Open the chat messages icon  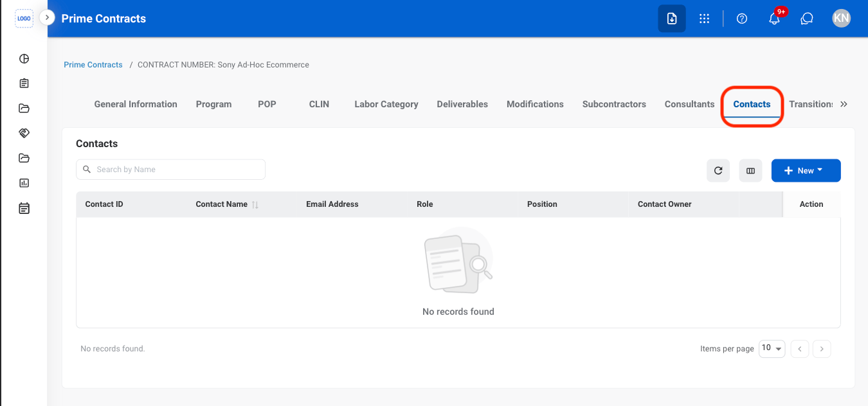coord(807,19)
